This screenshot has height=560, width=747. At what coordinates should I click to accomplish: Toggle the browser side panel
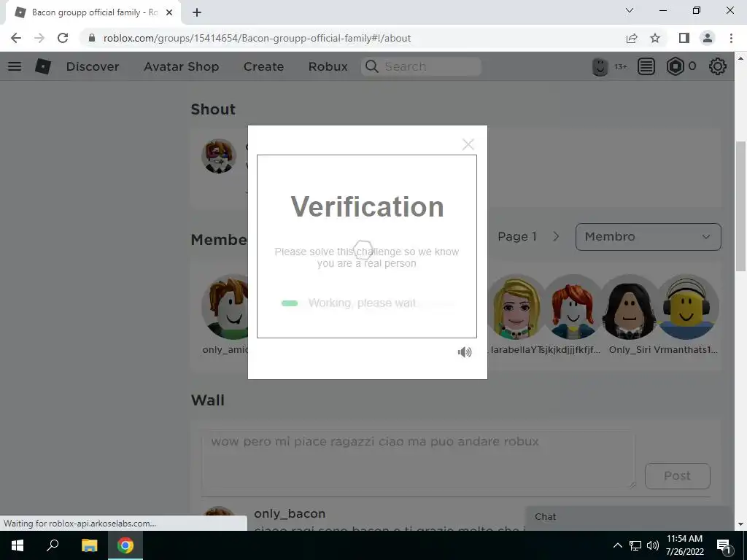[x=684, y=38]
